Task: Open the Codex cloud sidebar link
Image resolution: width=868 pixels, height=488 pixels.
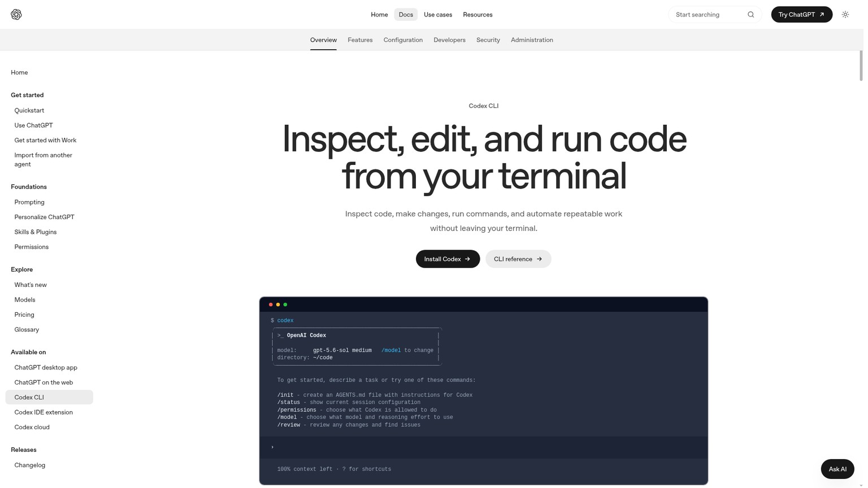Action: tap(32, 428)
